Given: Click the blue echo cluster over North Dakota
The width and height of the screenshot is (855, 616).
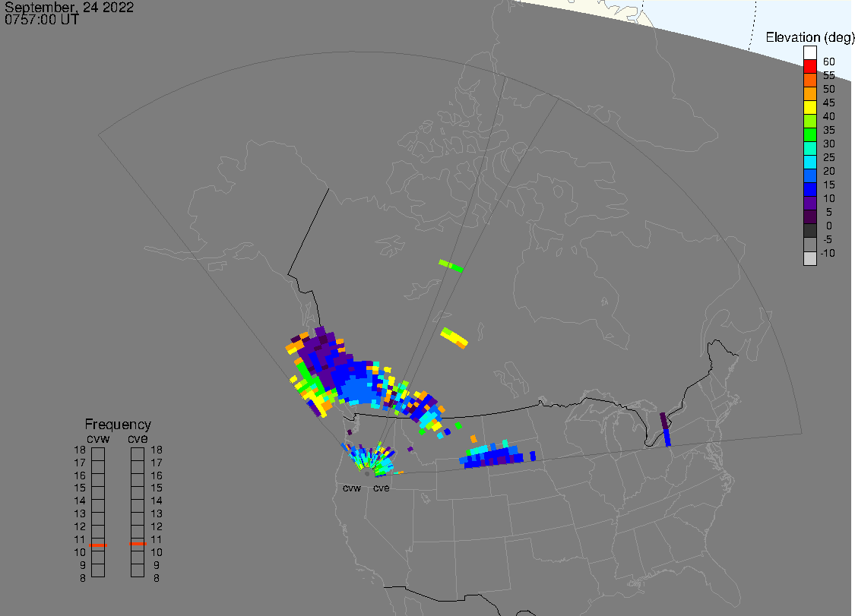Looking at the screenshot, I should point(497,455).
